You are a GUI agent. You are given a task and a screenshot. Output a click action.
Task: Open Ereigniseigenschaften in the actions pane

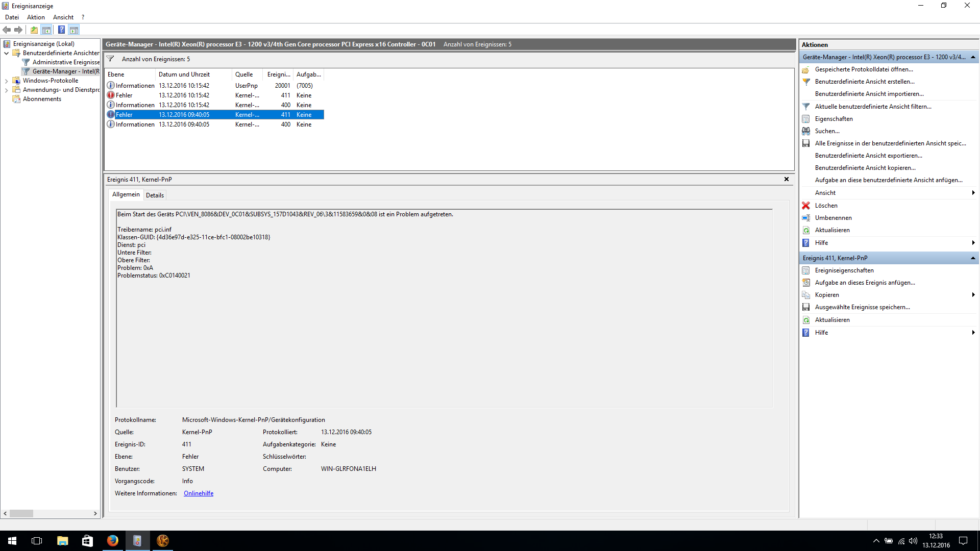coord(844,270)
